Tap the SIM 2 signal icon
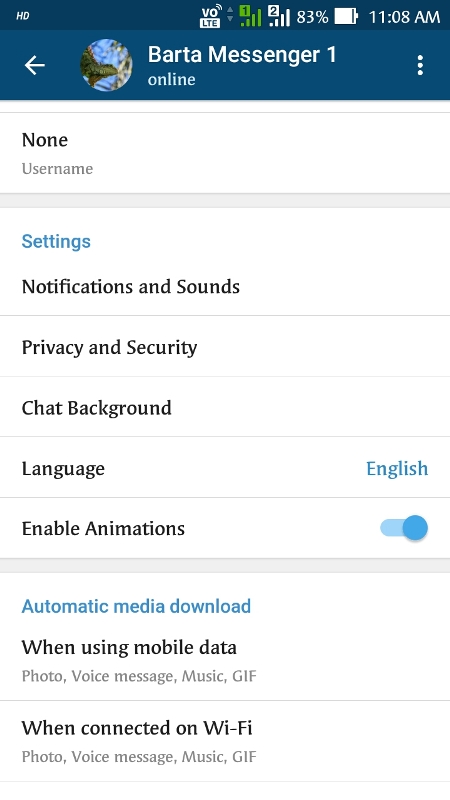Screen dimensions: 450x800 [x=279, y=16]
